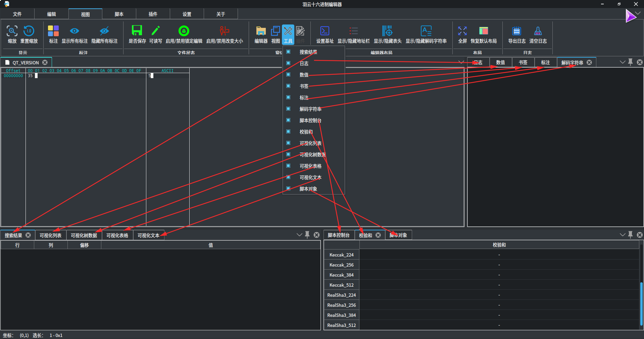Click the 标注 metadata icon

(53, 31)
